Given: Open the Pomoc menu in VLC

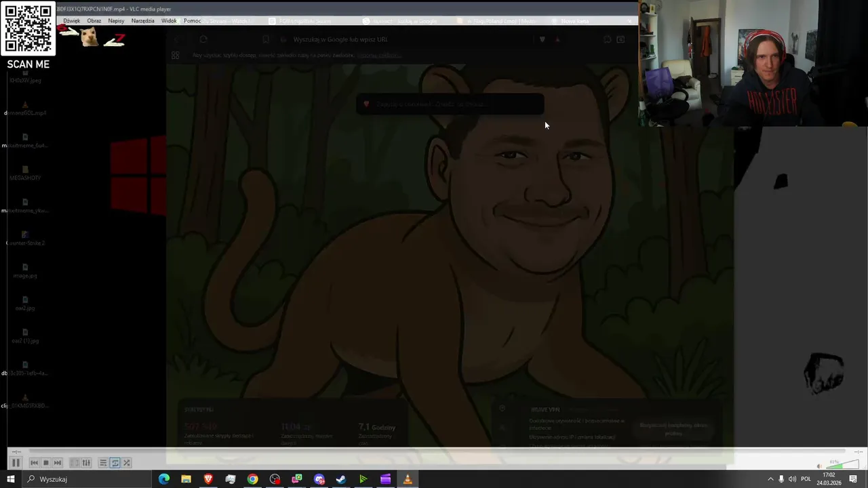Looking at the screenshot, I should point(192,21).
